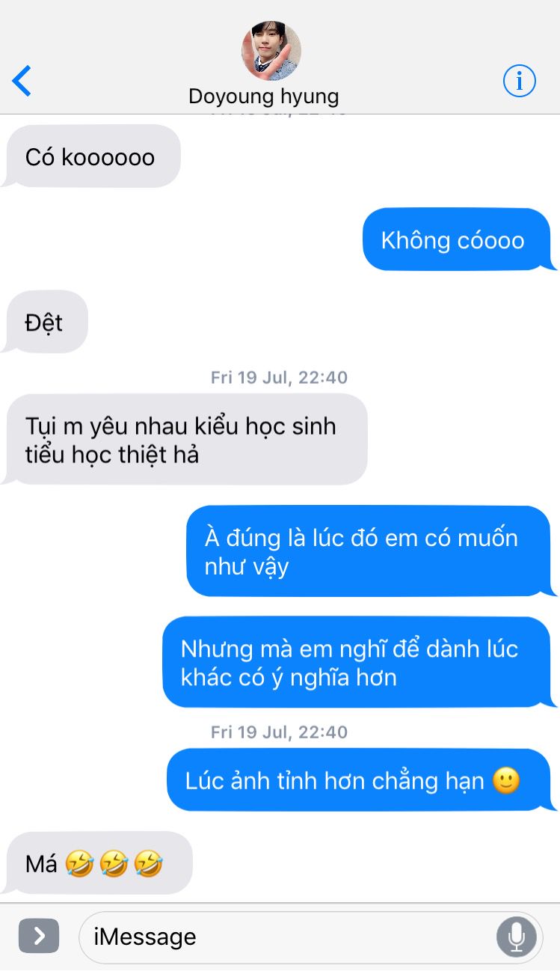Tap "Nhưng mà em nghĩ" sent message
Screen dimensions: 560x971
(359, 662)
